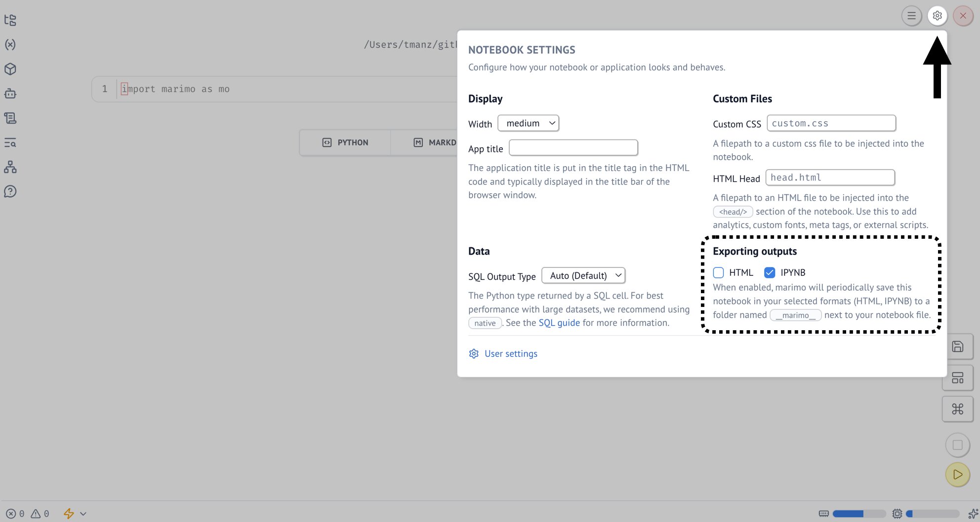Click the keyboard shortcuts command icon
Image resolution: width=980 pixels, height=522 pixels.
pyautogui.click(x=958, y=409)
